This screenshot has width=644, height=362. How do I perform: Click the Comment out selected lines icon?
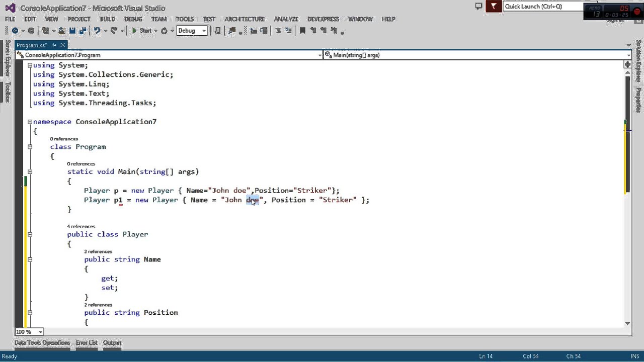pos(254,31)
